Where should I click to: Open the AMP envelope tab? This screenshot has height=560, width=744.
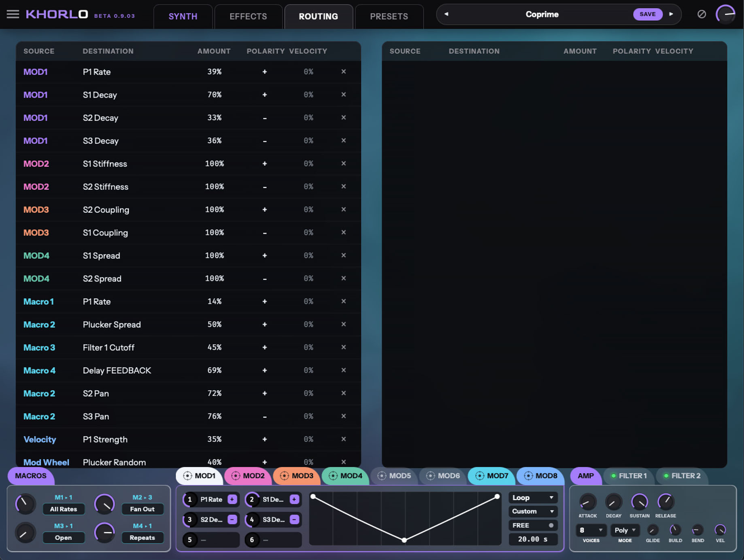[x=586, y=476]
